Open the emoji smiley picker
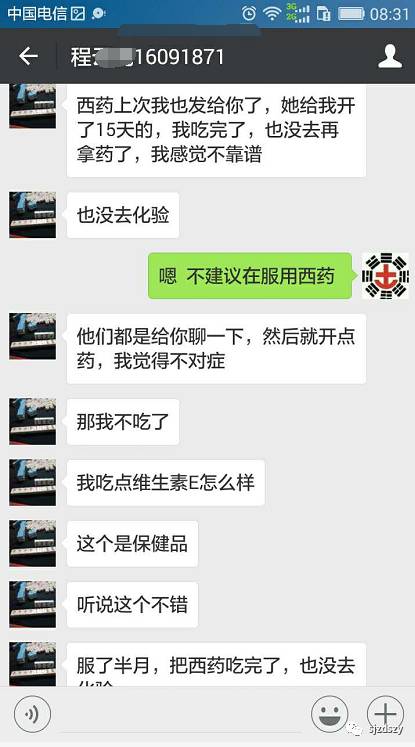415x747 pixels. (329, 713)
